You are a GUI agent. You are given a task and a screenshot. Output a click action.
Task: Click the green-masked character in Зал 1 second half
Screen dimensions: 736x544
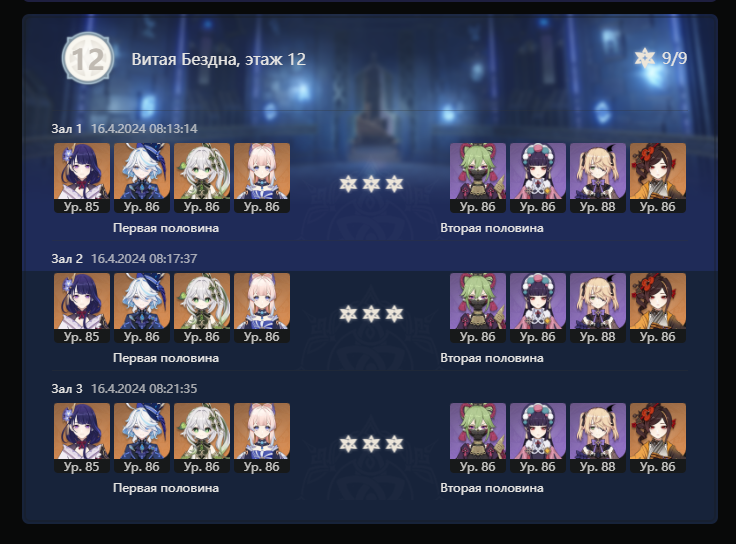click(478, 178)
